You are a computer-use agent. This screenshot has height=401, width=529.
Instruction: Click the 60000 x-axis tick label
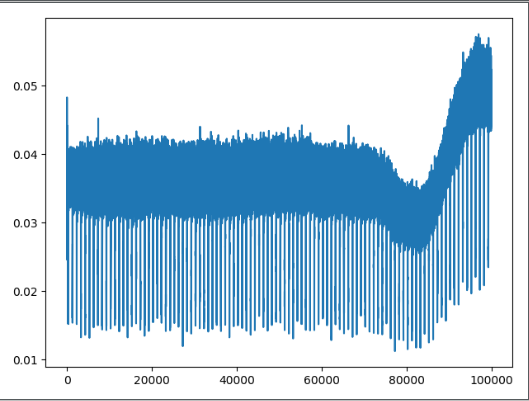(322, 380)
